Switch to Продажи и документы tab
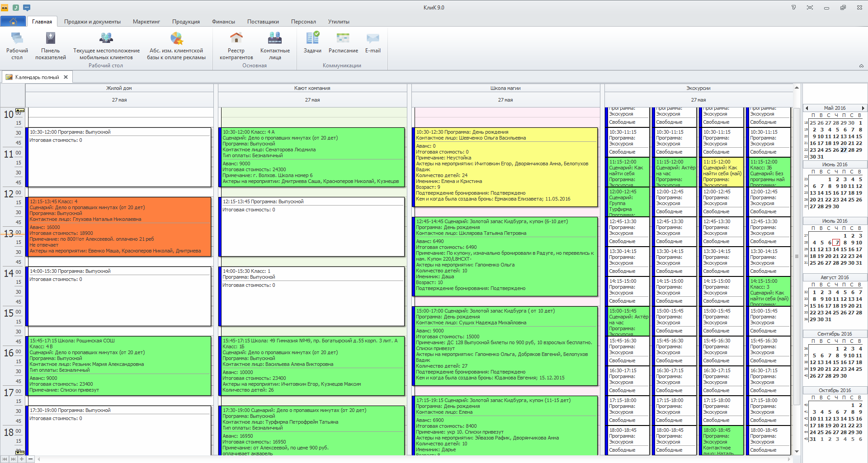This screenshot has height=463, width=868. pyautogui.click(x=92, y=22)
